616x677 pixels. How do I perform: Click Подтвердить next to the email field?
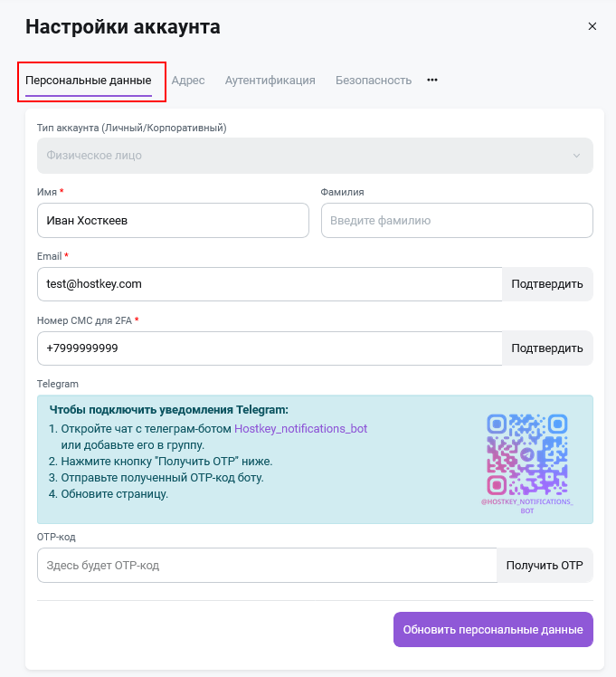tap(547, 284)
